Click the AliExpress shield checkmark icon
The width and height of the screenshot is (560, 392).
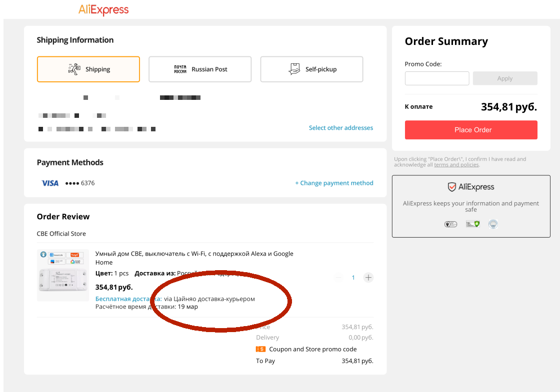coord(452,187)
